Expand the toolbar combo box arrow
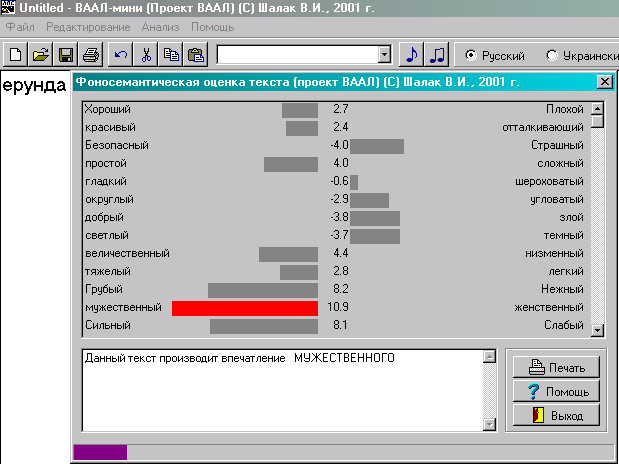The width and height of the screenshot is (619, 464). (384, 54)
